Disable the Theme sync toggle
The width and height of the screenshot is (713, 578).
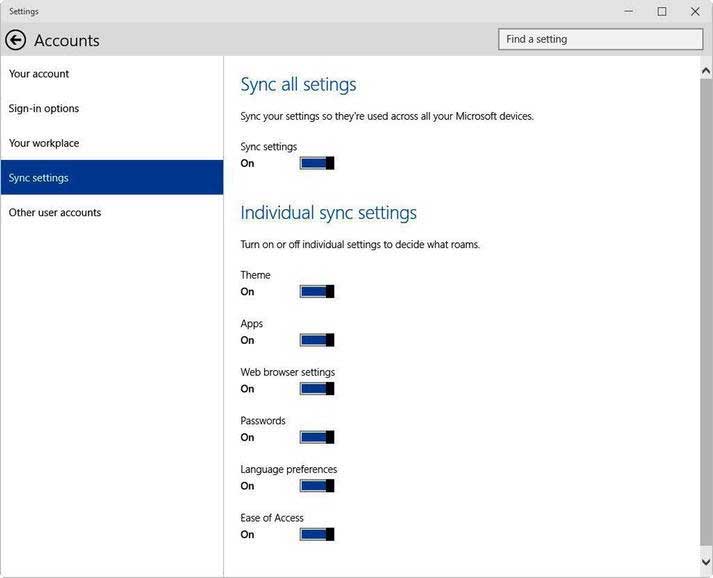(x=316, y=292)
